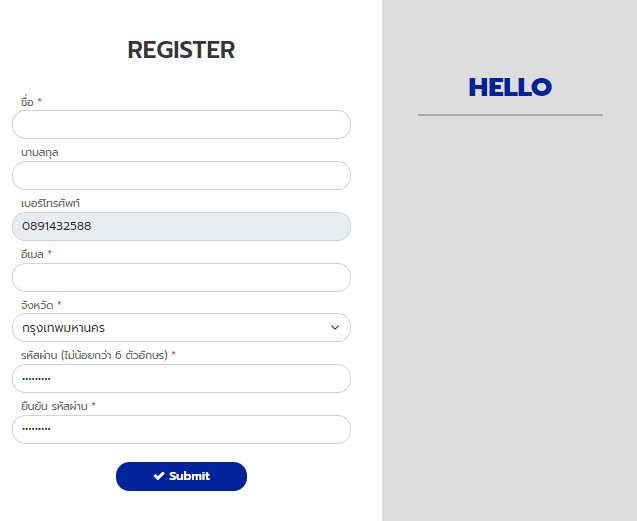Viewport: 637px width, 521px height.
Task: Click the ยืนยัน รหัสผ่าน confirm password field
Action: pyautogui.click(x=181, y=430)
